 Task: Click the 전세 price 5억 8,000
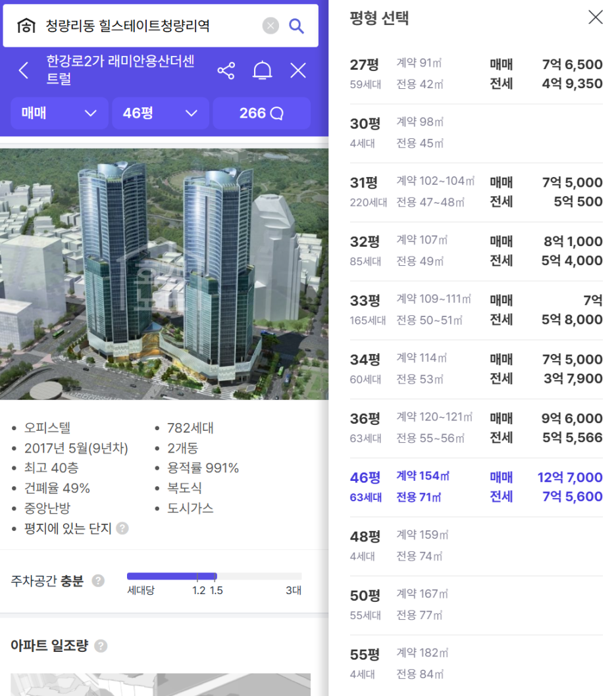click(x=572, y=320)
